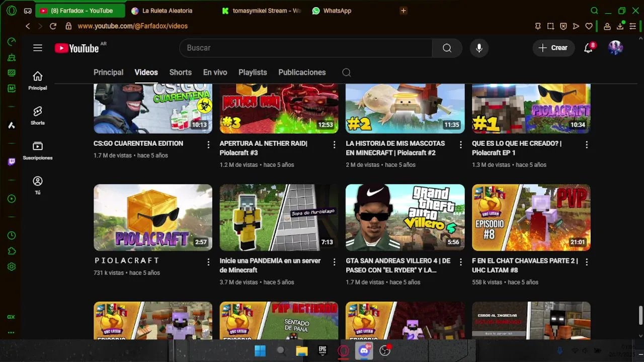Click the YouTube Buscar search field
Screen dimensions: 644x362
click(306, 48)
